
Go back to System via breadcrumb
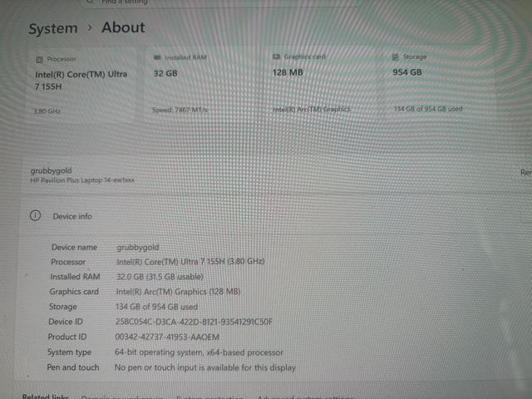pos(53,28)
